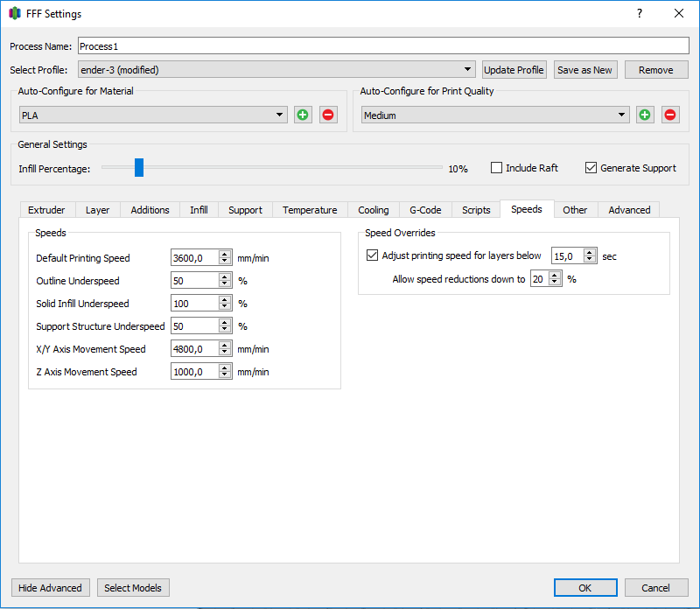Screen dimensions: 700x609
Task: Disable the Generate Support checkbox
Action: [591, 168]
